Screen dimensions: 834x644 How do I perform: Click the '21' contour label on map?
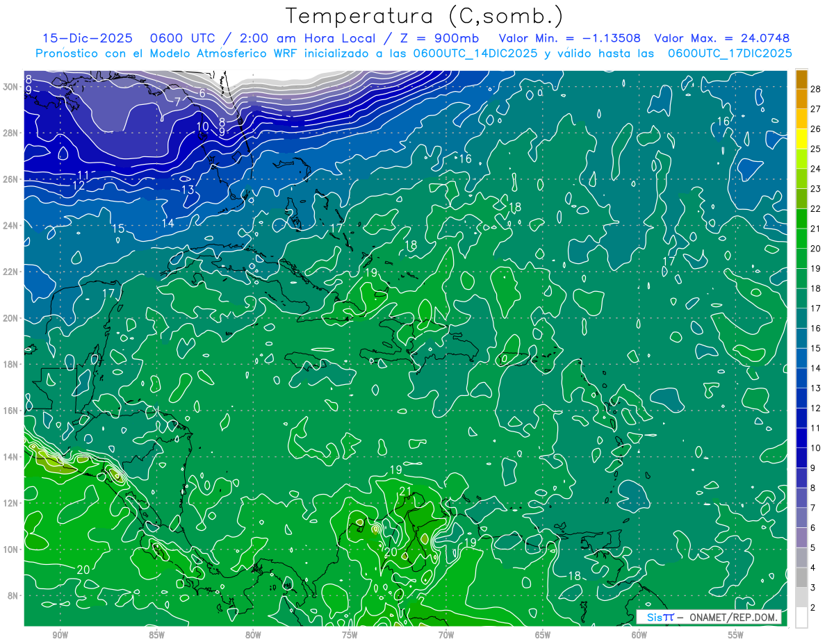point(406,492)
